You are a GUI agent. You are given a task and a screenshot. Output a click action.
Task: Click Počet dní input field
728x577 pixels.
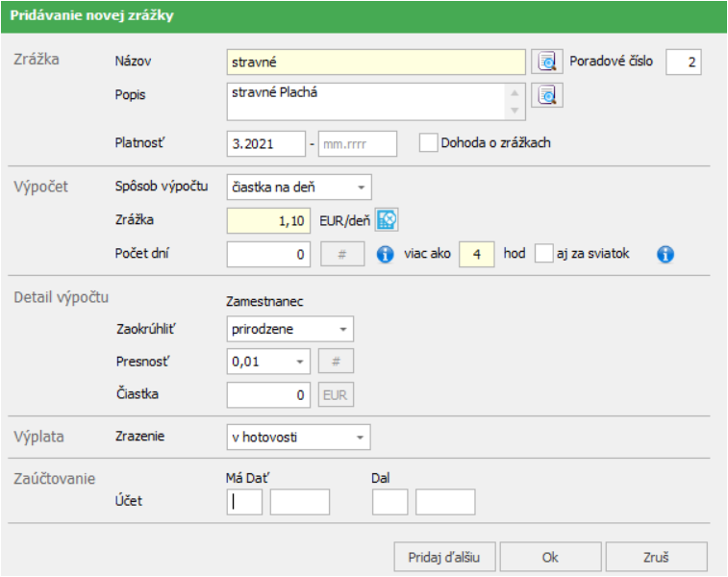point(268,255)
